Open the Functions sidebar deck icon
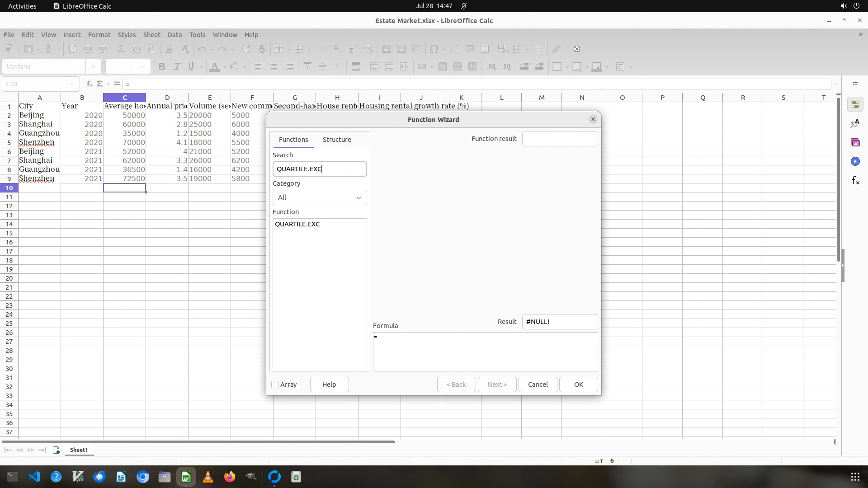868x488 pixels. pos(855,181)
